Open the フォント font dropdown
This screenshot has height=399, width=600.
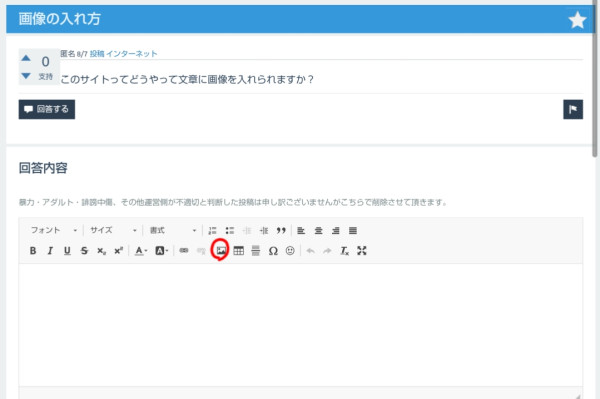pyautogui.click(x=54, y=230)
